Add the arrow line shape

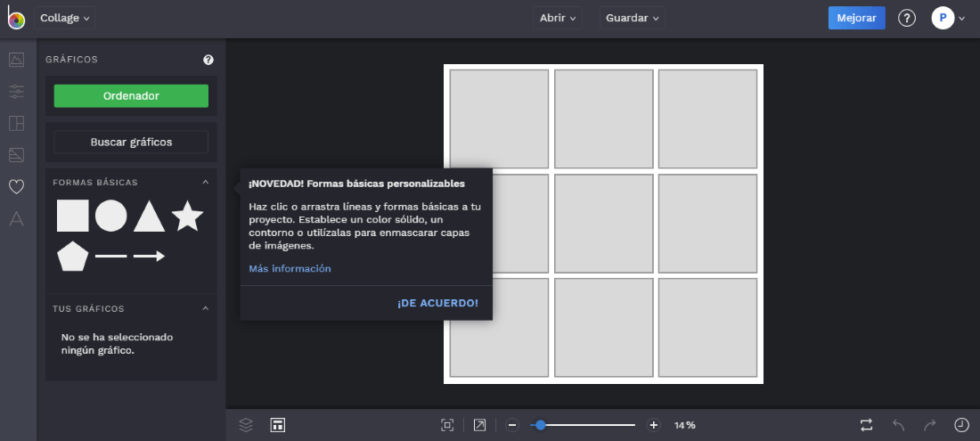click(149, 257)
